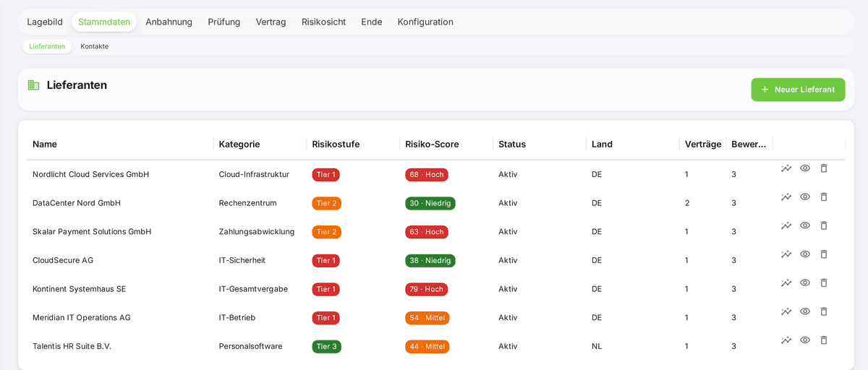View details of Kontinent Systemhaus SE

click(x=805, y=283)
